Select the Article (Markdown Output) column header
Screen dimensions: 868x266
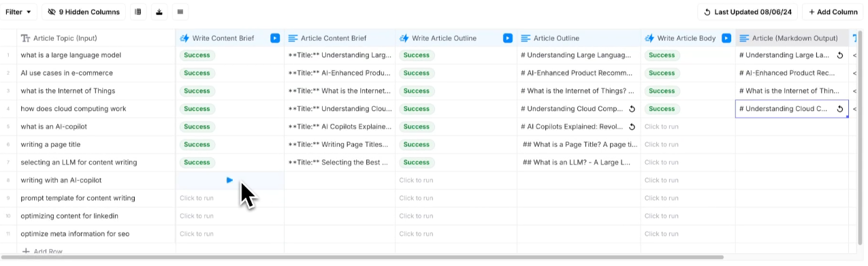click(x=792, y=38)
